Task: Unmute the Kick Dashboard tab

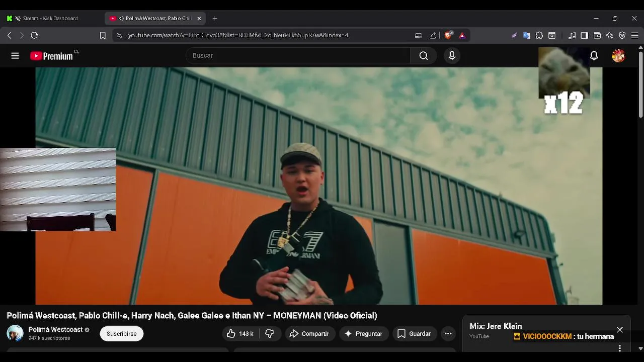Action: 18,19
